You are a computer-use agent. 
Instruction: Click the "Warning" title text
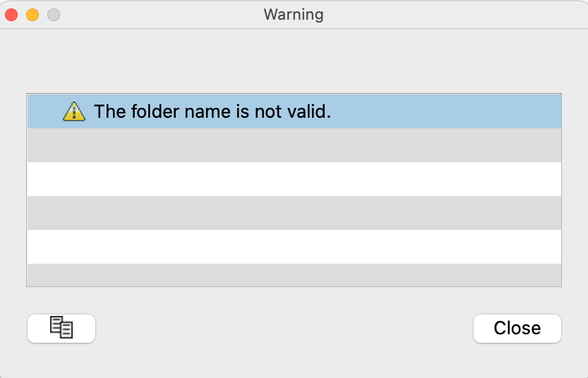point(294,14)
